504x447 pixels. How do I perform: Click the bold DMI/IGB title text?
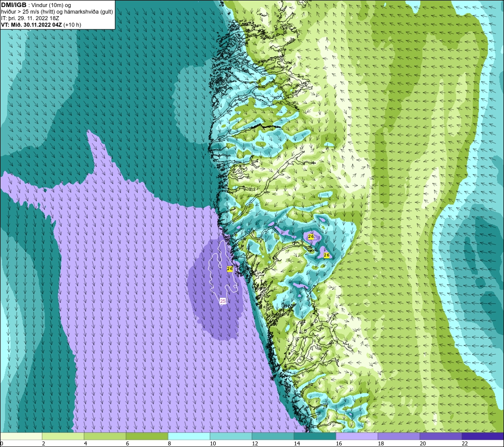tap(14, 5)
